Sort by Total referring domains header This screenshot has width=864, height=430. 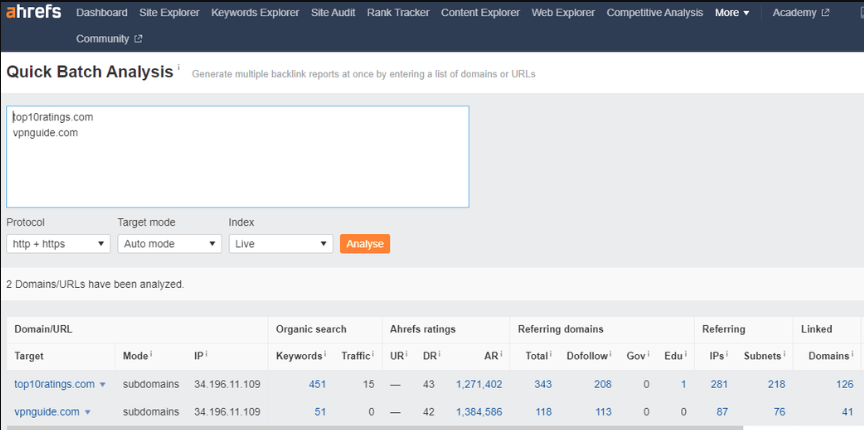tap(536, 356)
